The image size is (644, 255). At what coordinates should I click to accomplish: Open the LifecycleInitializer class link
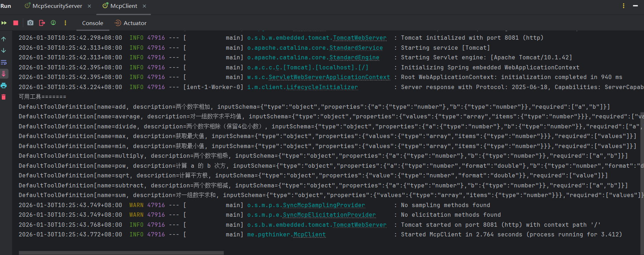pyautogui.click(x=322, y=87)
